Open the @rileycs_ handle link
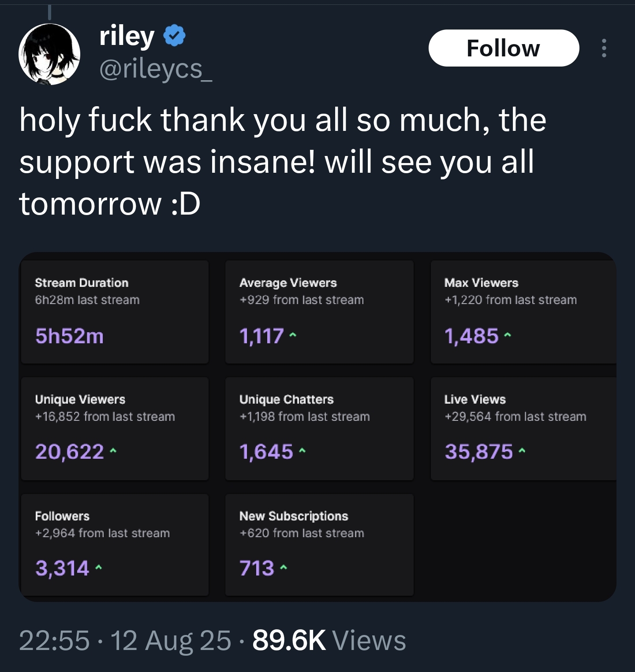 pyautogui.click(x=156, y=69)
